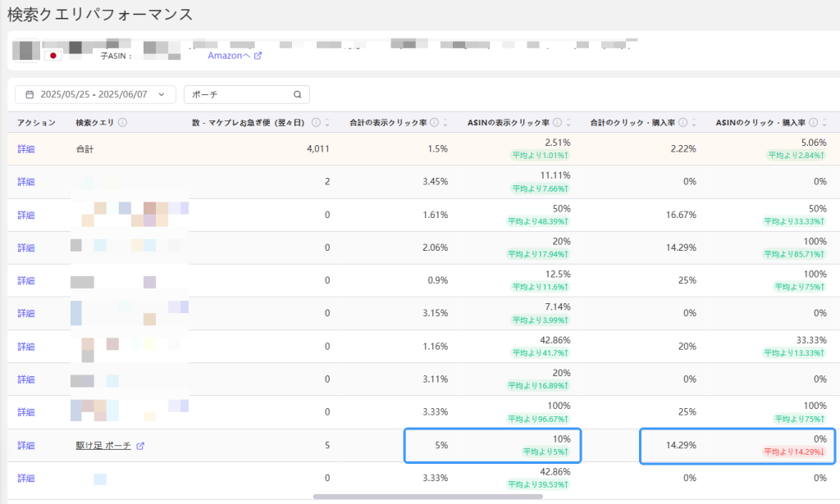The height and width of the screenshot is (504, 840).
Task: Sort the ASINの表示クリック率 column using sort arrows
Action: 568,123
